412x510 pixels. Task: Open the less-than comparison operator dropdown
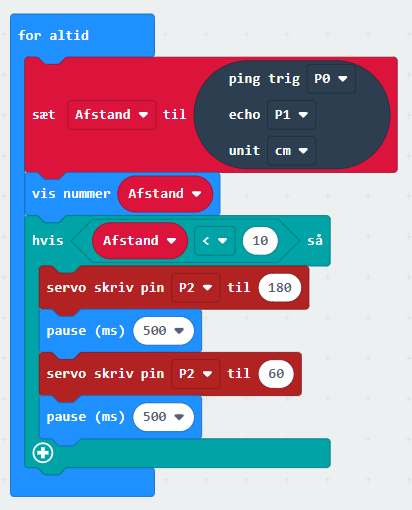coord(215,241)
